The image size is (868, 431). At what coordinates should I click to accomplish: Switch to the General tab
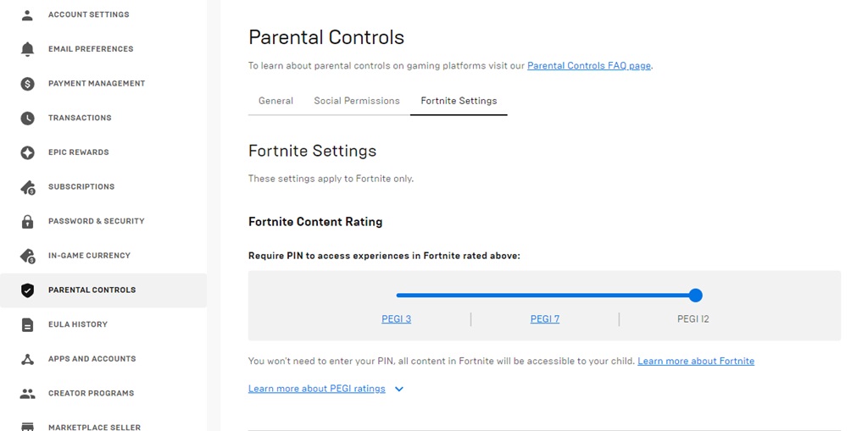275,101
